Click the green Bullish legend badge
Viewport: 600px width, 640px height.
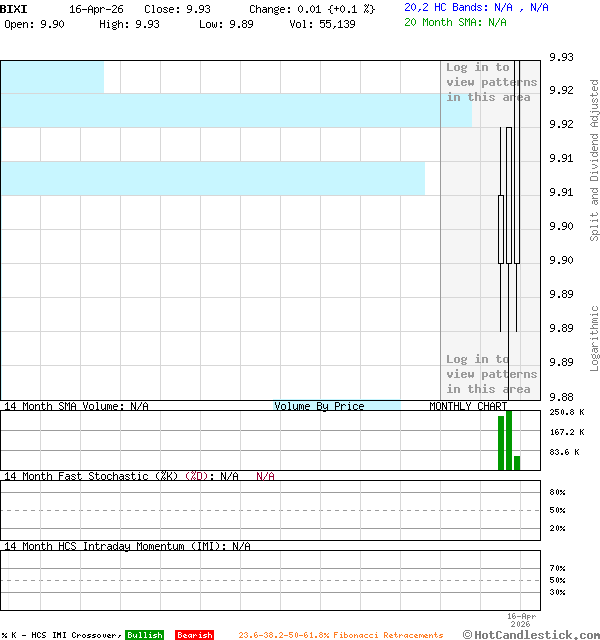(x=144, y=635)
